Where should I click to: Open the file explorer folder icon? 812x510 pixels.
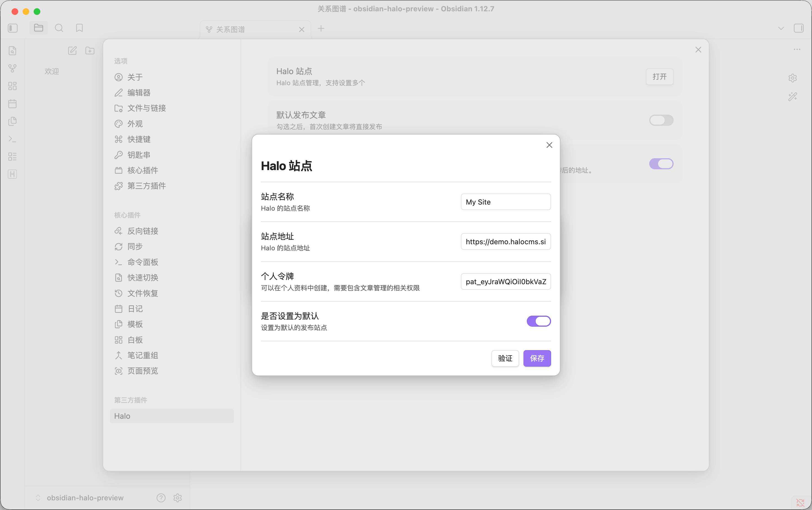(38, 28)
